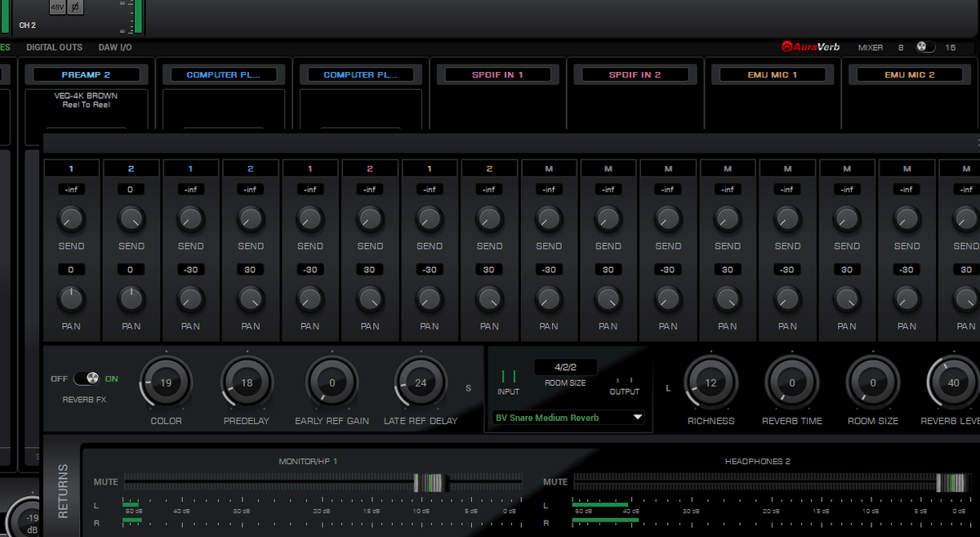Click the send value field showing 0

coord(131,190)
